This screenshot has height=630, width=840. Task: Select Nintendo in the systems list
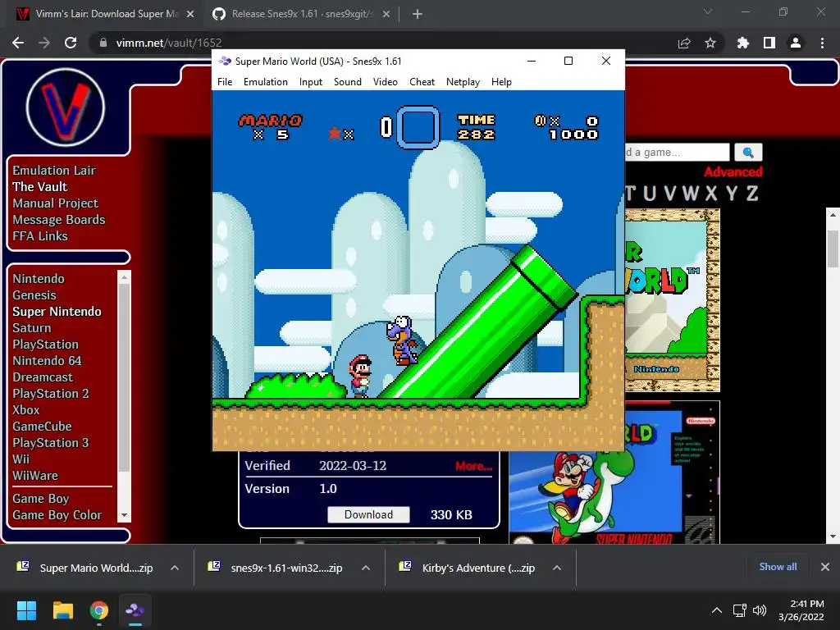tap(39, 279)
